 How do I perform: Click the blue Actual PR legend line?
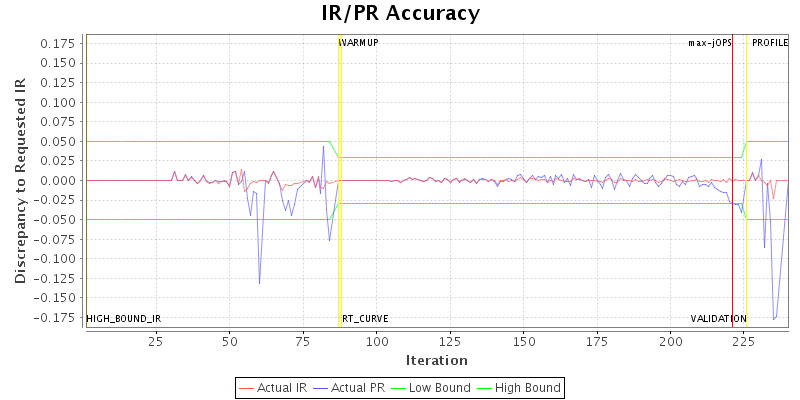coord(323,387)
